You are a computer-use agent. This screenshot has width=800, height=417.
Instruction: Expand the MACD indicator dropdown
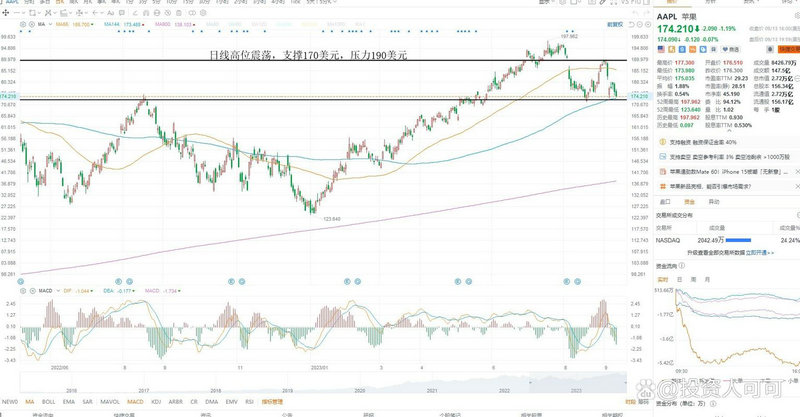(58, 290)
